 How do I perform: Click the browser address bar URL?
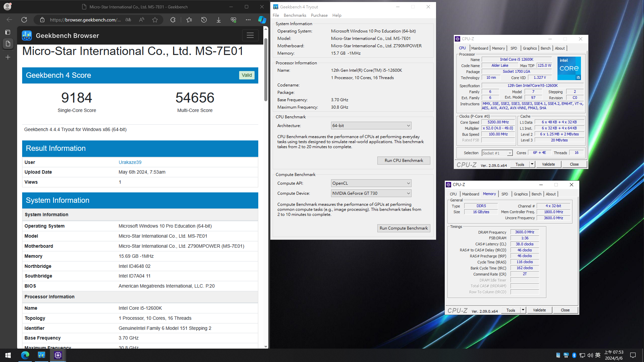coord(85,20)
